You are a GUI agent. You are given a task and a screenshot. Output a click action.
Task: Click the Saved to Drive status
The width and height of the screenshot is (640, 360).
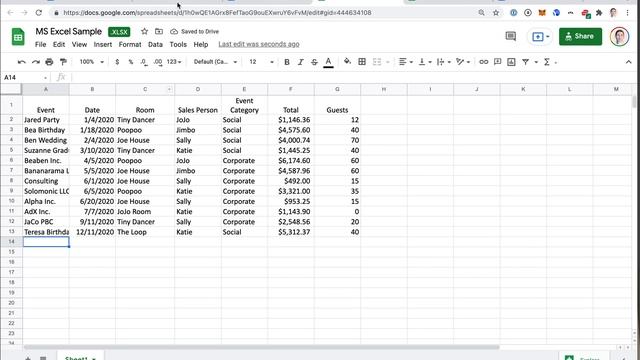pyautogui.click(x=195, y=31)
